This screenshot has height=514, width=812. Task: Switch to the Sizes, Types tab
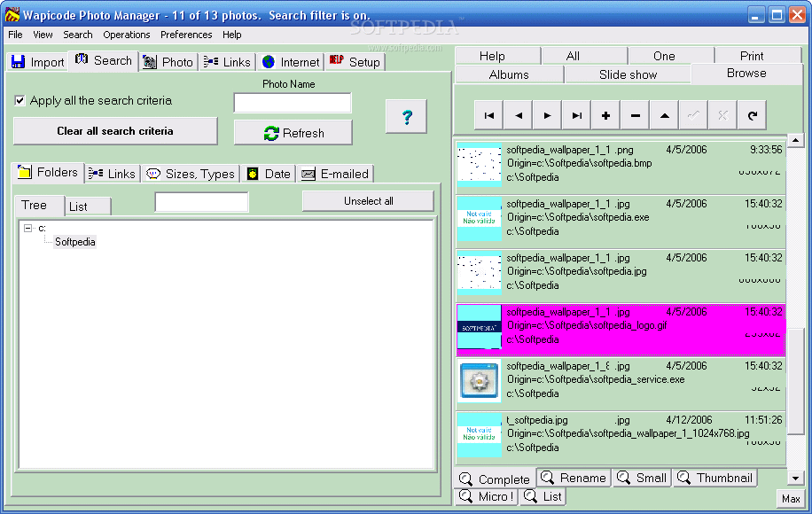pos(190,174)
